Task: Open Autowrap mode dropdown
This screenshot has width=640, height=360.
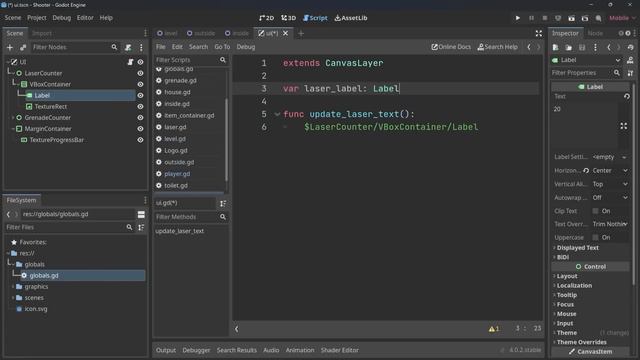Action: coord(610,198)
